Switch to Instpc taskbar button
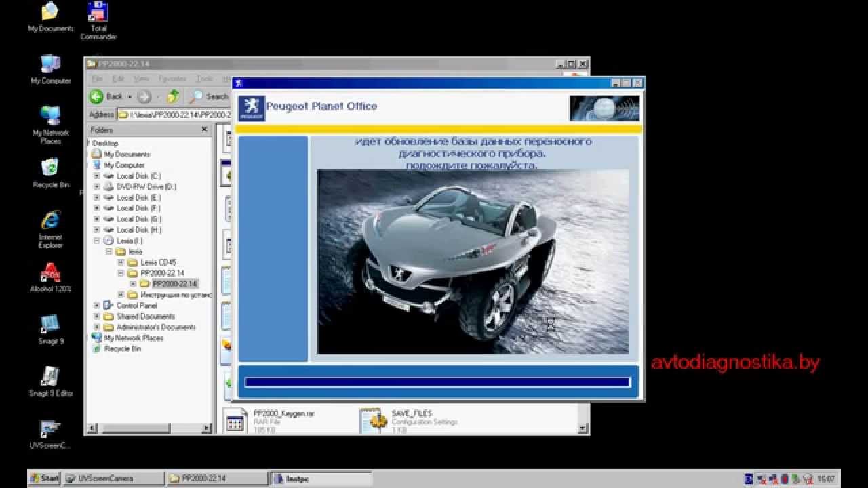The width and height of the screenshot is (868, 488). (321, 478)
